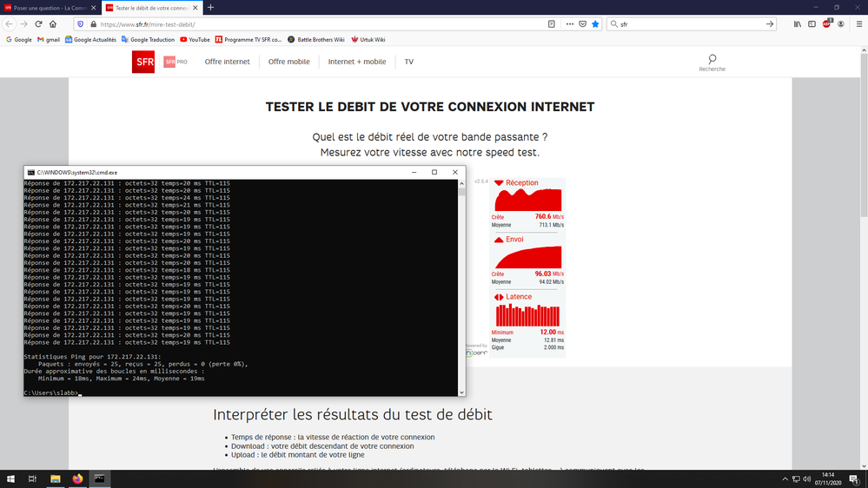Open the TV menu item
This screenshot has width=868, height=488.
coord(409,62)
